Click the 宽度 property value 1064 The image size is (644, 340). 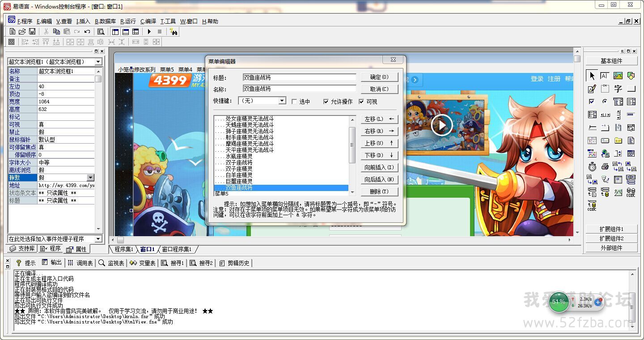66,102
